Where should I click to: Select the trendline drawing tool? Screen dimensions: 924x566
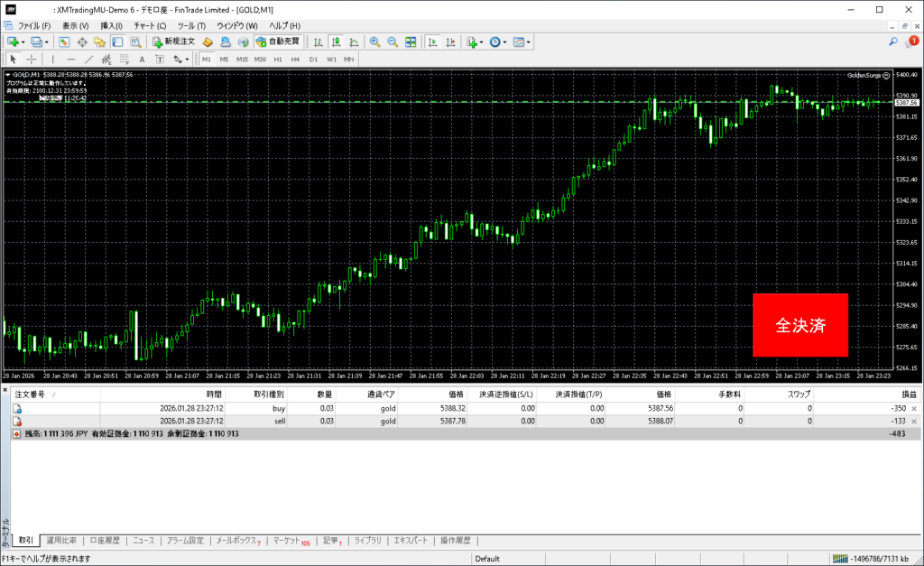point(89,59)
